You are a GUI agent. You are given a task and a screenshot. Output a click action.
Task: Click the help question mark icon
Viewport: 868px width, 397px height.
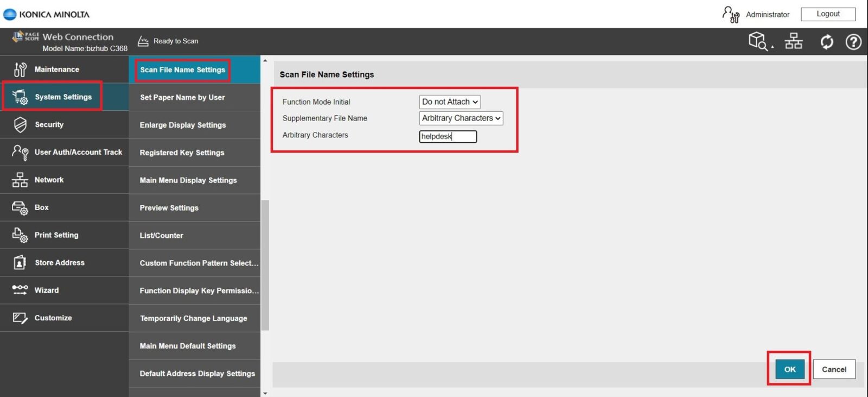(x=853, y=42)
